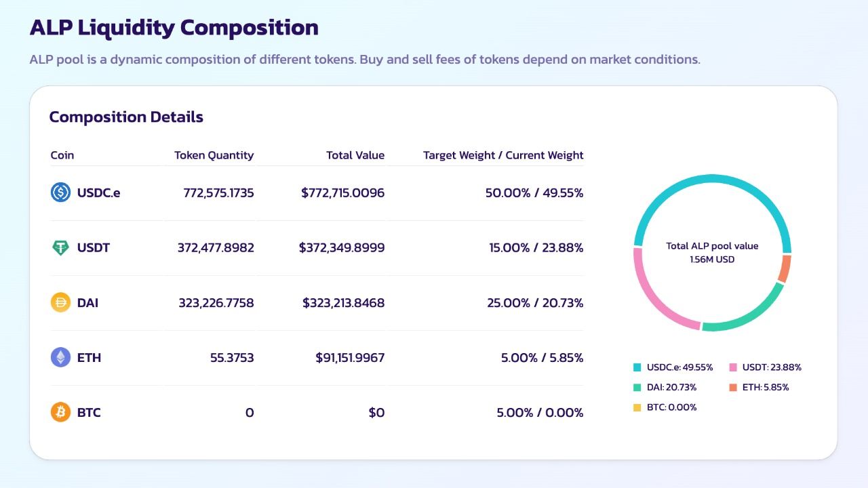
Task: Click the ETH Ethereum coin icon
Action: coord(61,357)
